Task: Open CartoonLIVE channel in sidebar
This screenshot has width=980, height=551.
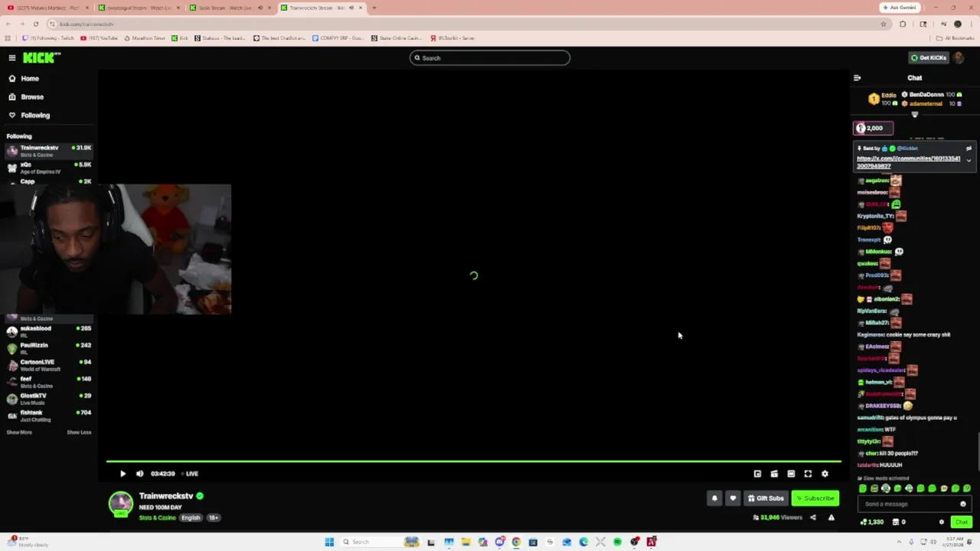Action: [x=49, y=365]
